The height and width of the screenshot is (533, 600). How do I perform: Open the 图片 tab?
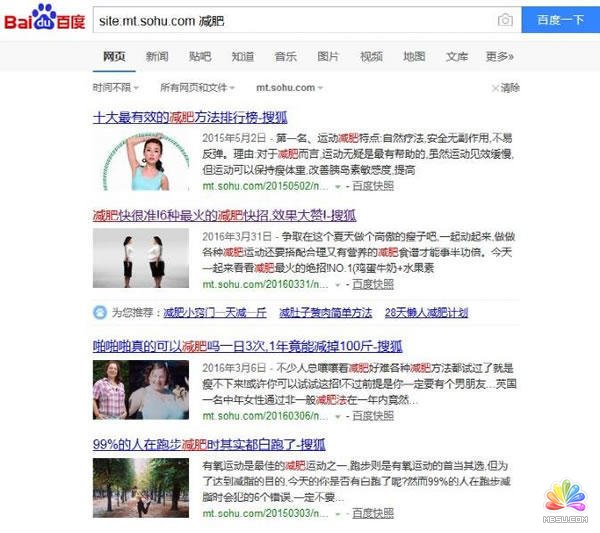328,57
